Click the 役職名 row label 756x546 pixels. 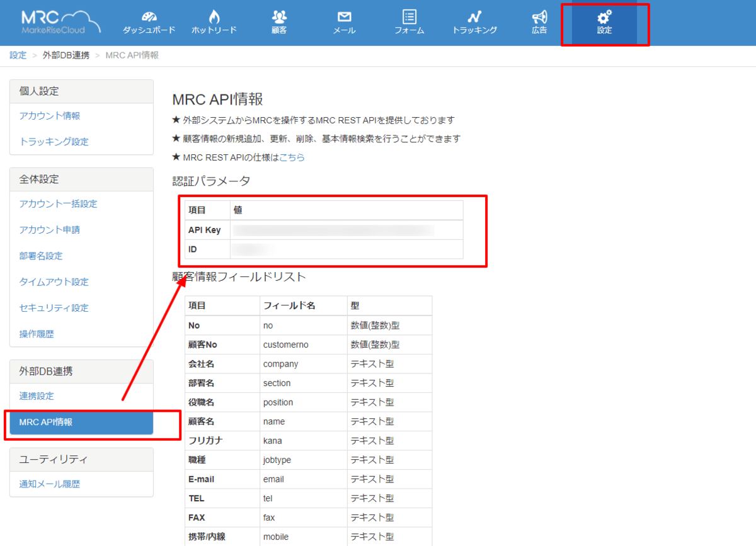[202, 402]
